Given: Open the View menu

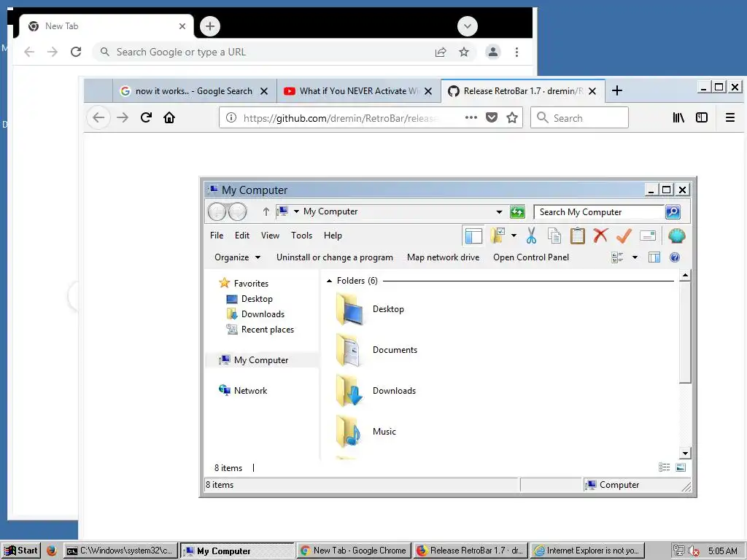Looking at the screenshot, I should pos(270,236).
